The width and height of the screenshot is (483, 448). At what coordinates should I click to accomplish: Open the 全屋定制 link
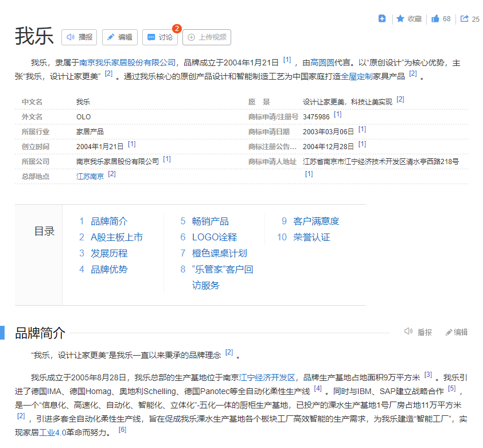[x=357, y=76]
